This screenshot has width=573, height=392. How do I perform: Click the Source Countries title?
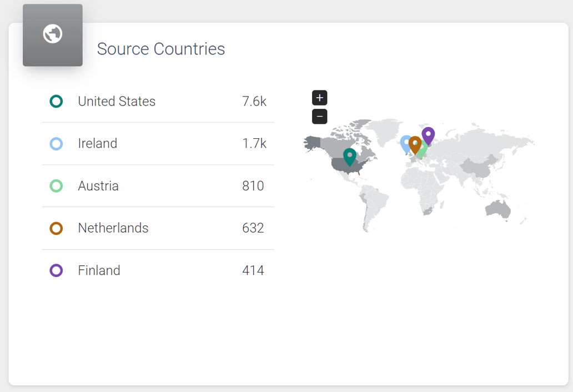(160, 49)
